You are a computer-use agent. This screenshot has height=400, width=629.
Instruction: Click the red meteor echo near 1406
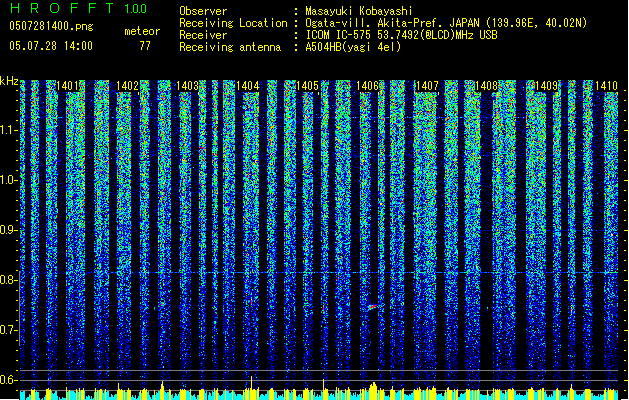[373, 307]
